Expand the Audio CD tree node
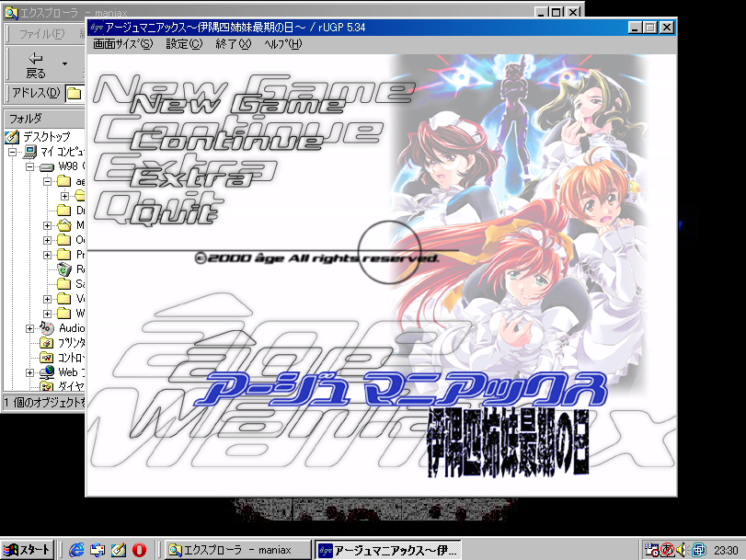This screenshot has height=560, width=746. click(30, 328)
